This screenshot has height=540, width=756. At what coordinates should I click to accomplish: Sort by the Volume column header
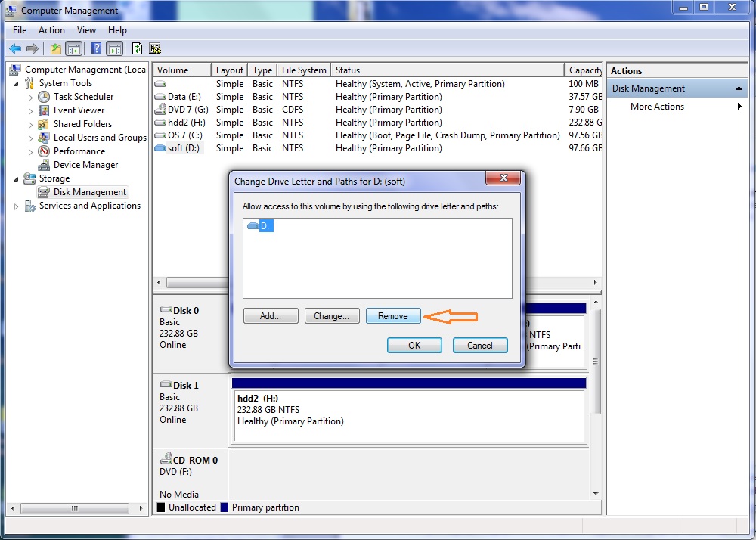(181, 70)
